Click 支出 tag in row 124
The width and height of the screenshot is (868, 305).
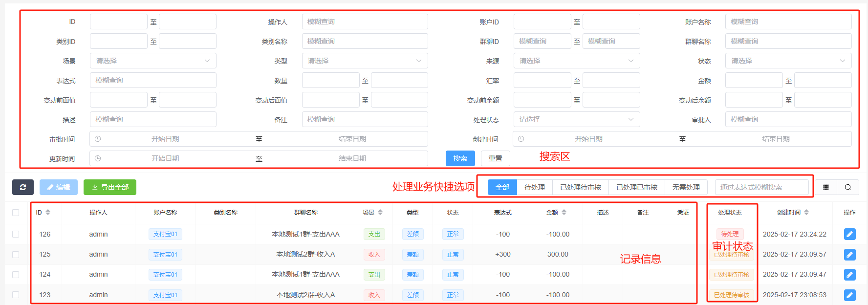point(374,275)
